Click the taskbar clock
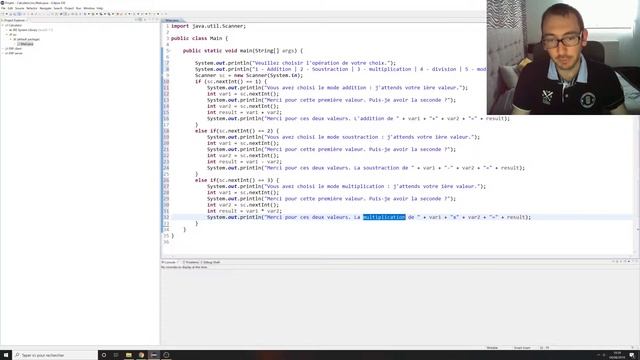 coord(617,355)
